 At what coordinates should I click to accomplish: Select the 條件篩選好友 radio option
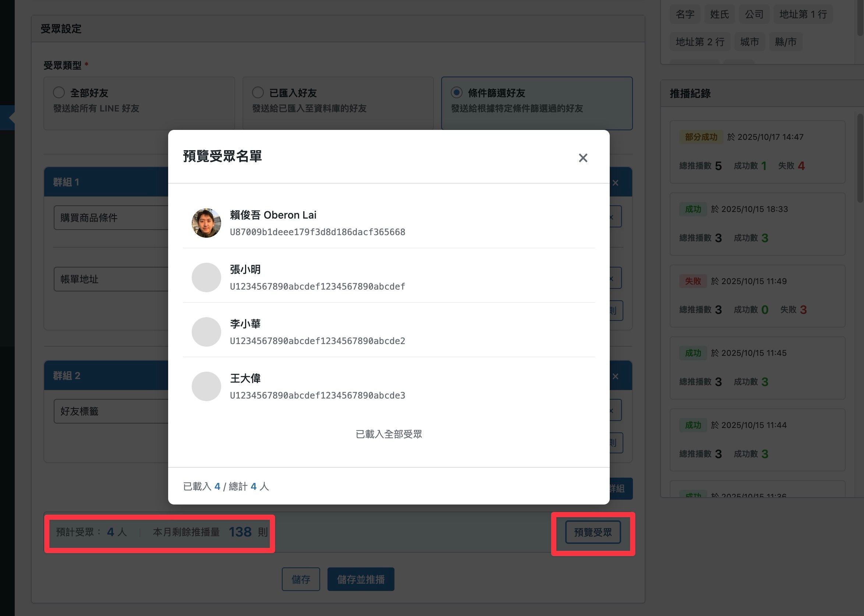point(457,93)
